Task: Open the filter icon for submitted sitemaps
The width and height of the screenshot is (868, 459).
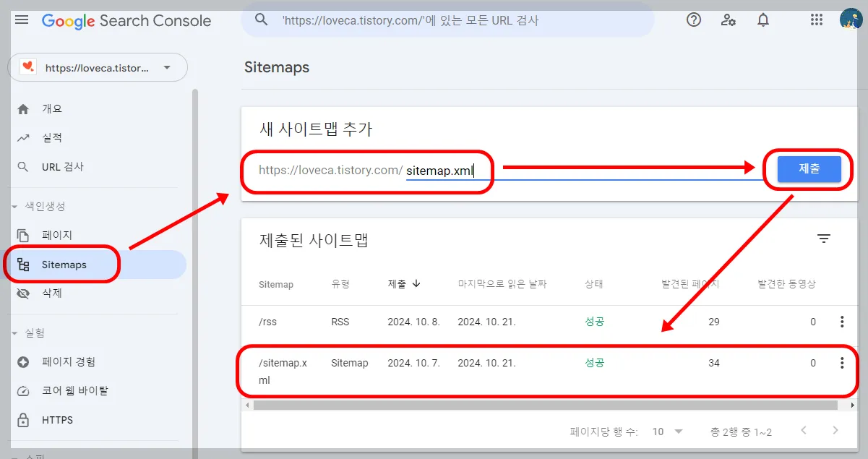Action: pyautogui.click(x=824, y=239)
